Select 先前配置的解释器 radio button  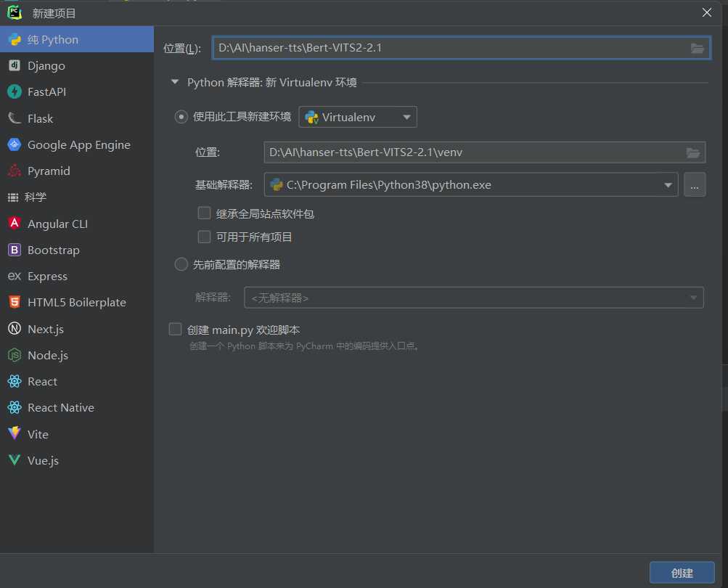coord(181,264)
